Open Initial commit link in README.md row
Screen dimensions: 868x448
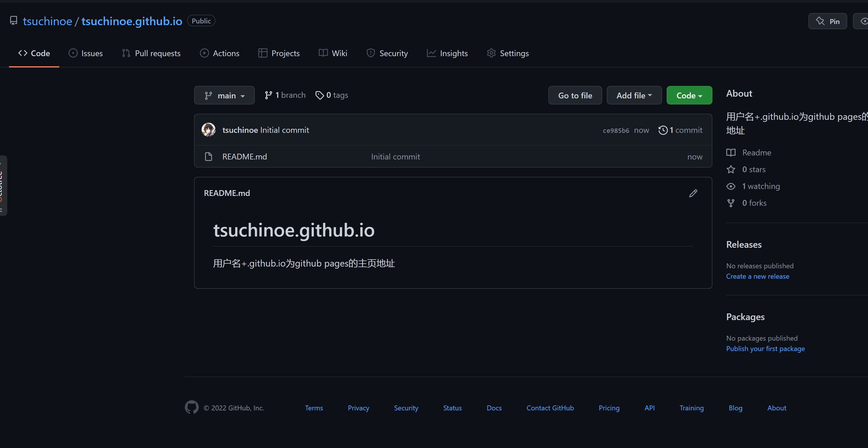395,157
